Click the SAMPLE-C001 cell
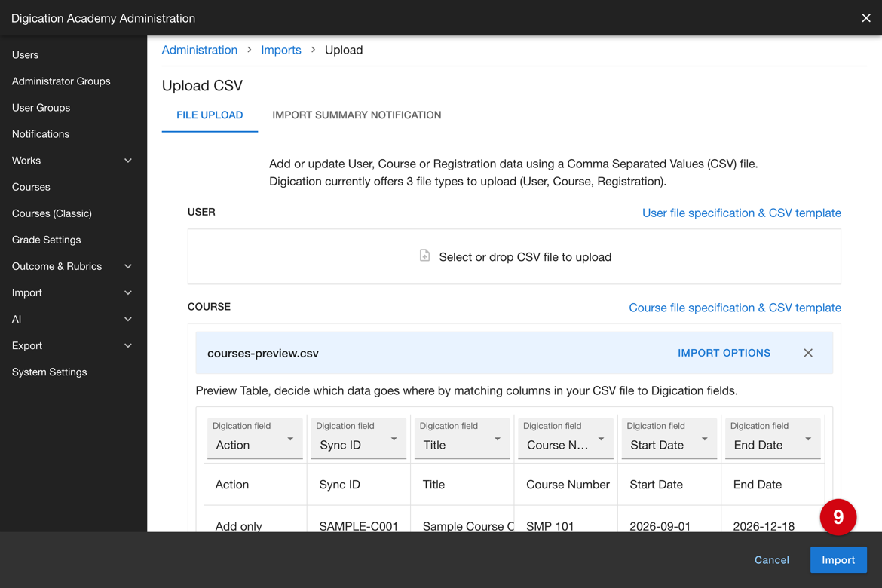The width and height of the screenshot is (882, 588). 358,526
